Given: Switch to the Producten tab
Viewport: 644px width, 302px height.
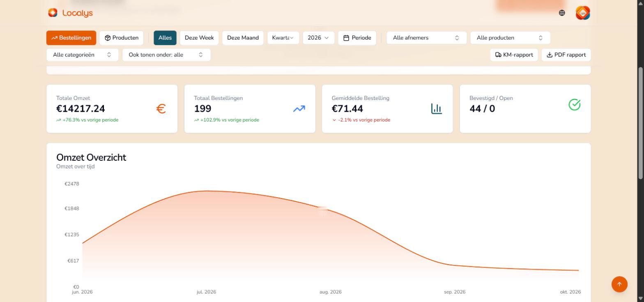Looking at the screenshot, I should click(122, 38).
